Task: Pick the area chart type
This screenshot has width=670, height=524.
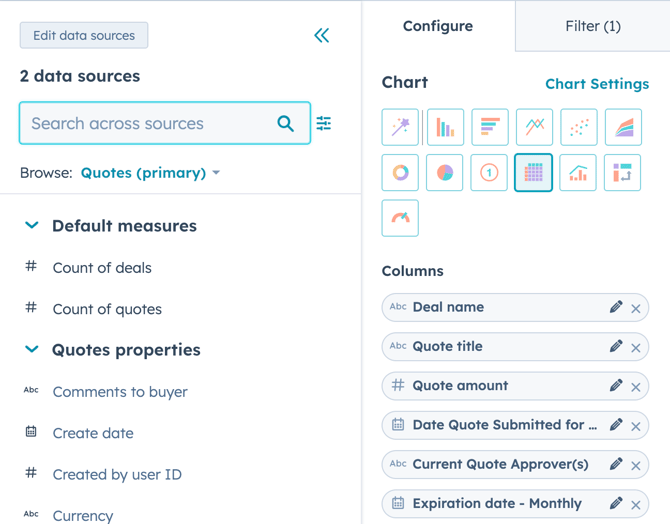Action: click(623, 127)
